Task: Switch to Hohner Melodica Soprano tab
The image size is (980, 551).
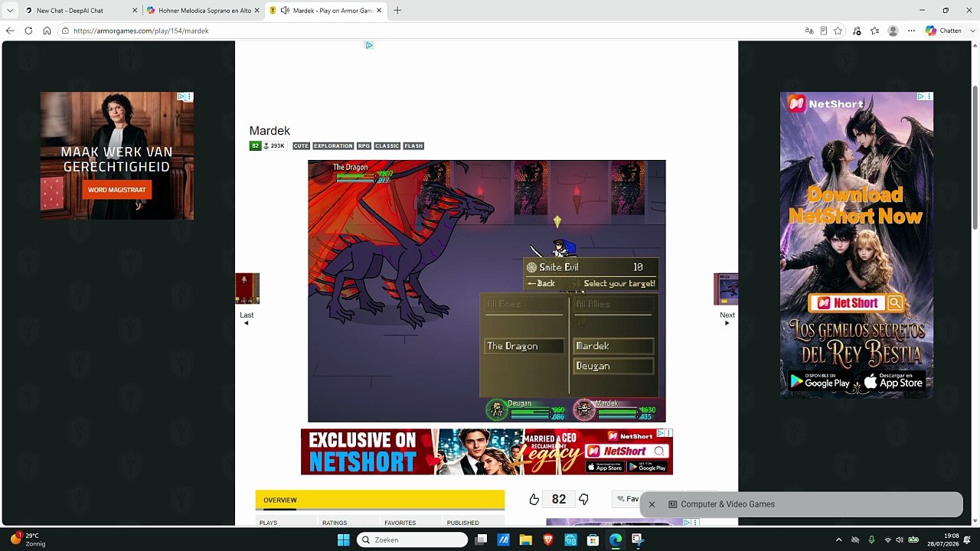Action: [x=203, y=11]
